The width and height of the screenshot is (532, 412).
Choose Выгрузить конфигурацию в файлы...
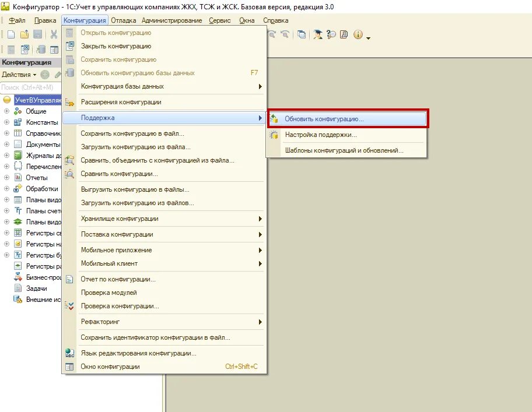164,189
